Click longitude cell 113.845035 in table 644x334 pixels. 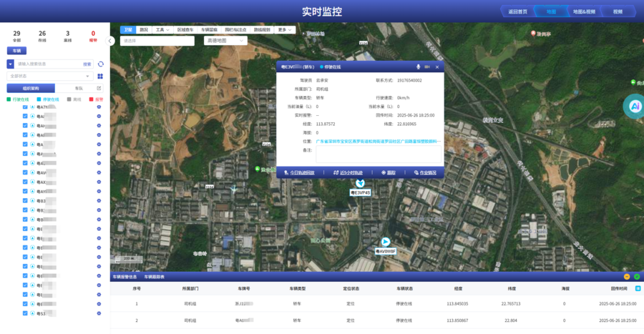point(457,304)
